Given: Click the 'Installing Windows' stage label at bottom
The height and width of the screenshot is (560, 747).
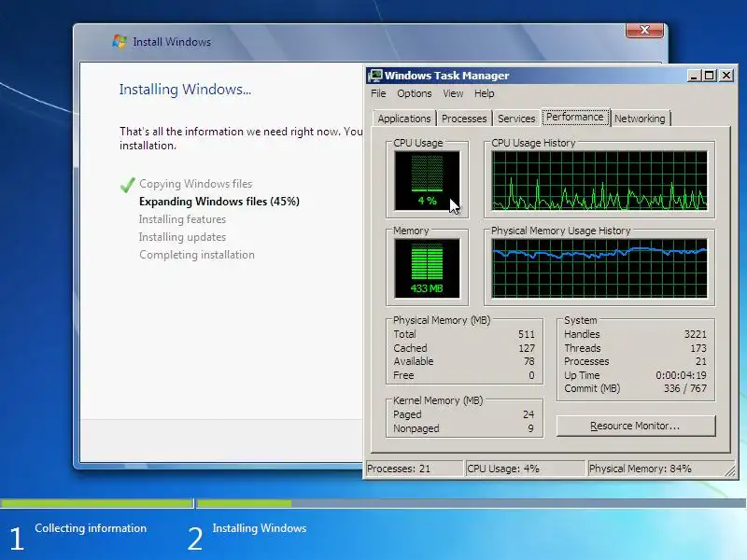Looking at the screenshot, I should 260,528.
